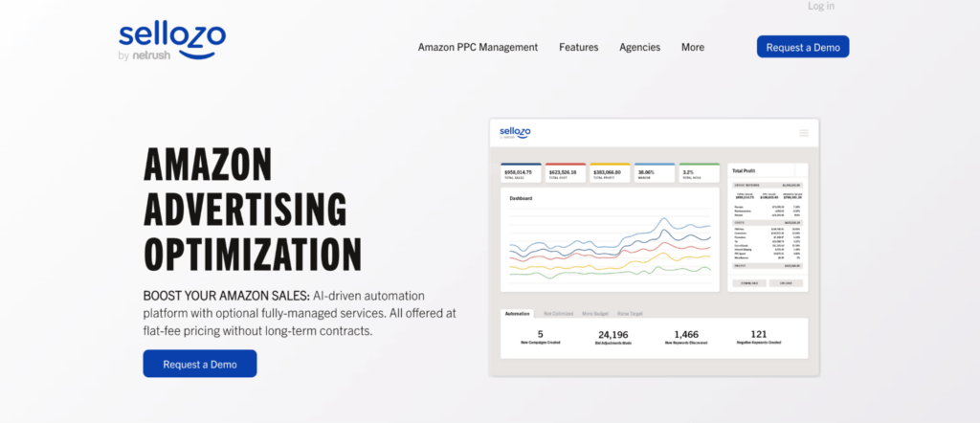Click the Download button in Total Profit panel
This screenshot has height=423, width=980.
click(x=749, y=283)
